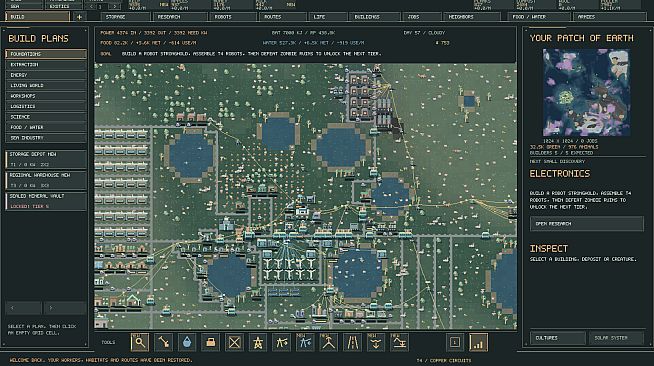Select the blue turbine tool marked NEW
This screenshot has width=654, height=366.
coord(305,343)
